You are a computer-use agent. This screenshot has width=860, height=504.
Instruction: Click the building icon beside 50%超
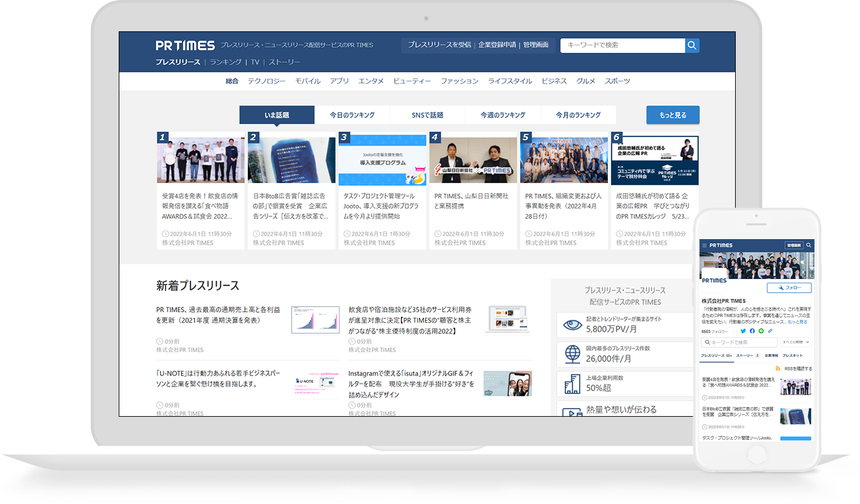tap(573, 384)
